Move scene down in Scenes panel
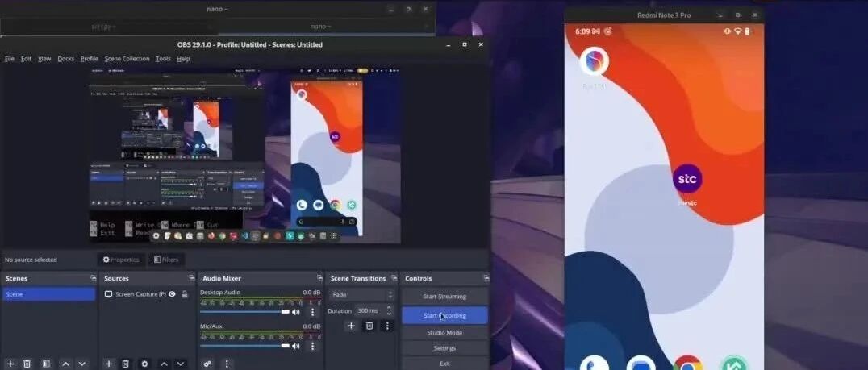This screenshot has width=868, height=370. 82,364
